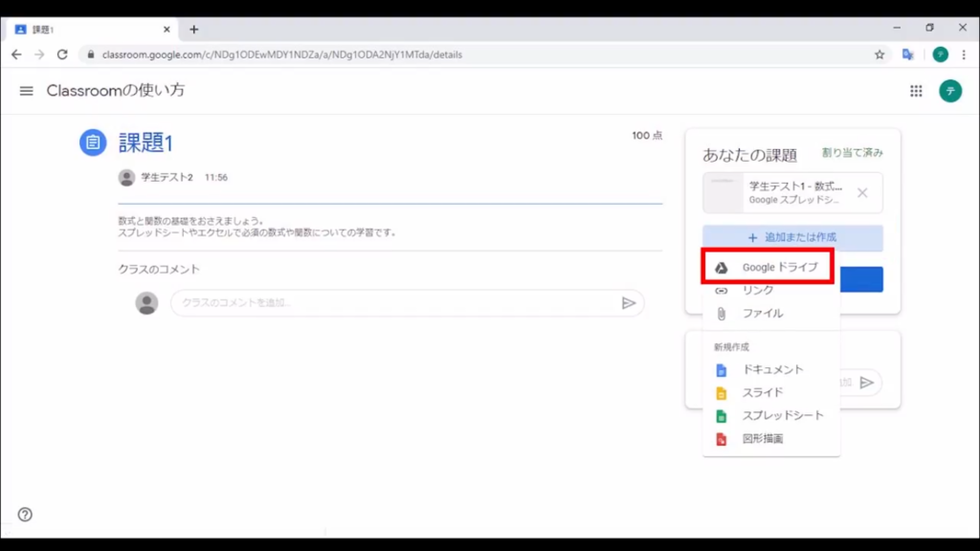Viewport: 980px width, 551px height.
Task: Open a new browser tab
Action: pos(193,30)
